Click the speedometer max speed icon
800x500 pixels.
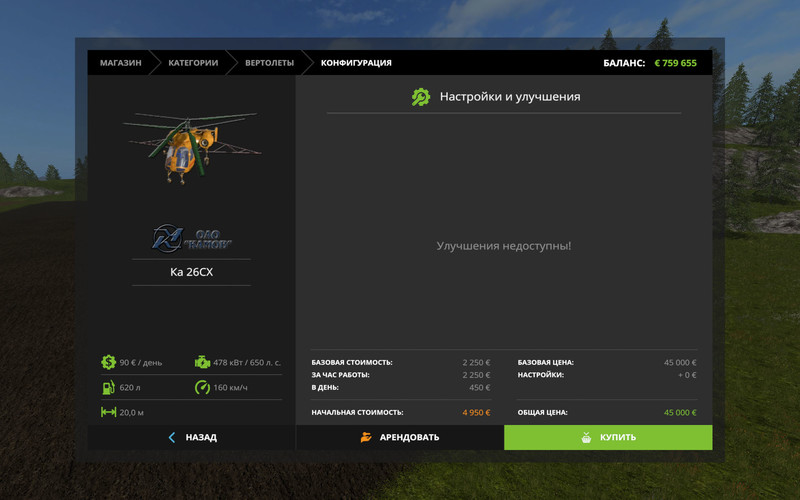(x=202, y=387)
